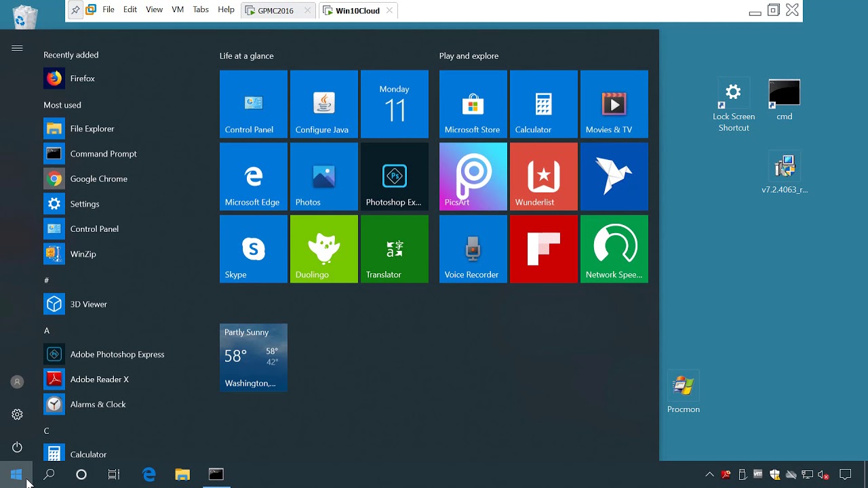Image resolution: width=868 pixels, height=488 pixels.
Task: Launch the Network Speed Test tile
Action: pos(614,249)
